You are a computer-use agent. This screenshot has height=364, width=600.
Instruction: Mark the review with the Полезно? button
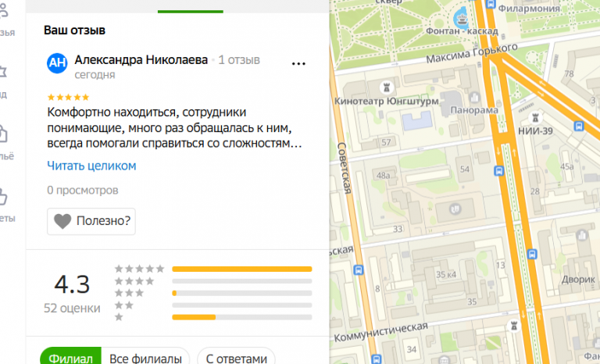click(x=91, y=221)
